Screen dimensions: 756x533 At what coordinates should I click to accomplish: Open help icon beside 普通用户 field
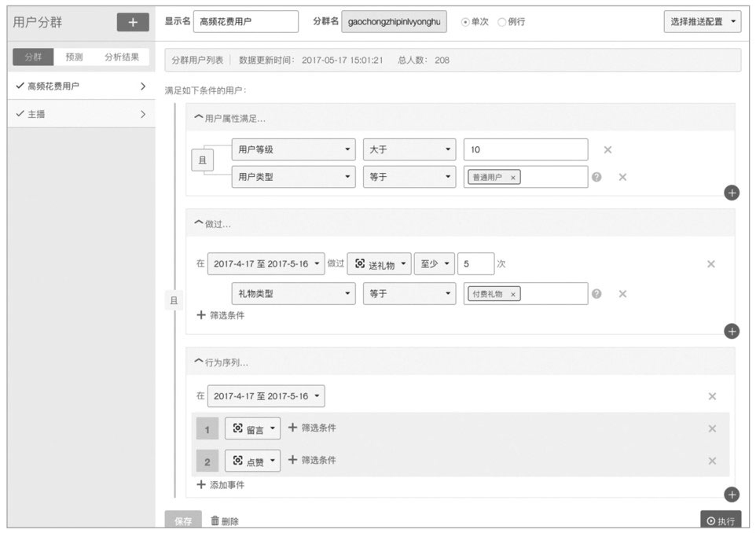point(596,177)
